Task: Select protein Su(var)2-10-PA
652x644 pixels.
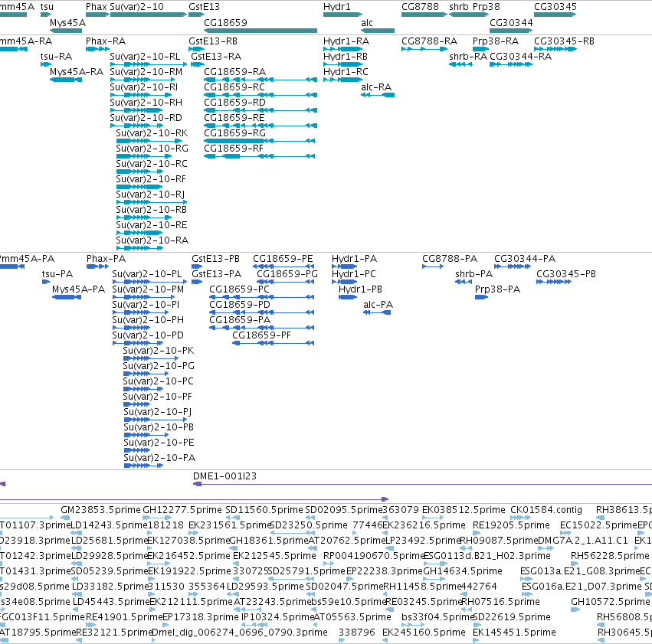Action: tap(159, 458)
